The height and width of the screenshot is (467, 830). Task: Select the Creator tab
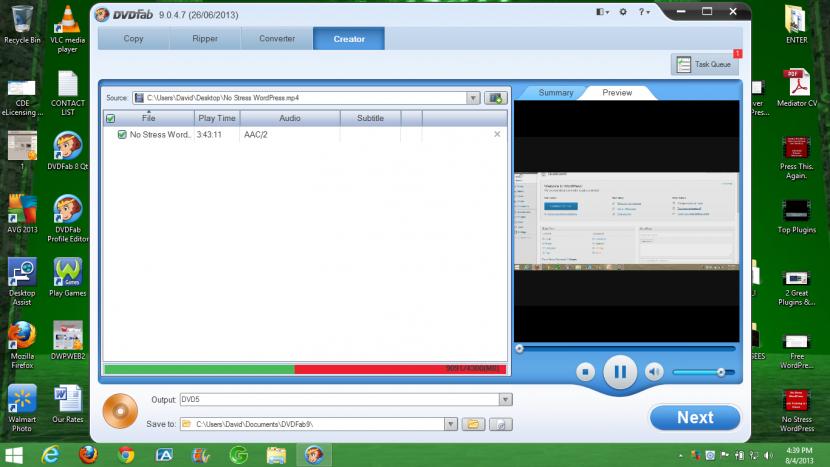point(349,39)
